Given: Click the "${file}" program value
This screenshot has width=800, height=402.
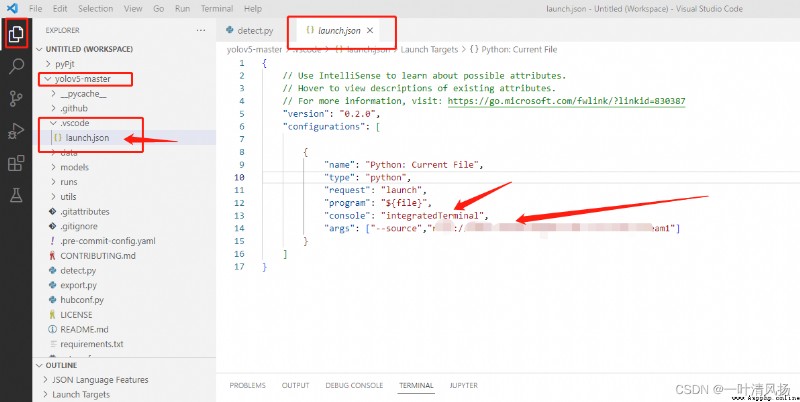Looking at the screenshot, I should [x=406, y=203].
